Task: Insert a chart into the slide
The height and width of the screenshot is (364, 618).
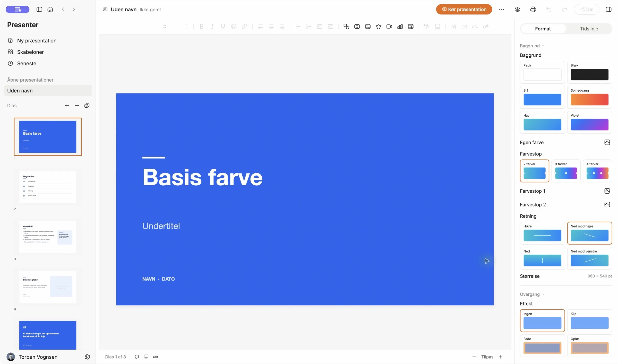Action: click(400, 27)
